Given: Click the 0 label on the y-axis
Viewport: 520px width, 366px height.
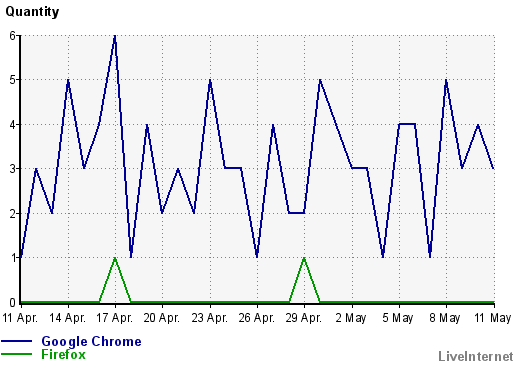Looking at the screenshot, I should click(13, 303).
